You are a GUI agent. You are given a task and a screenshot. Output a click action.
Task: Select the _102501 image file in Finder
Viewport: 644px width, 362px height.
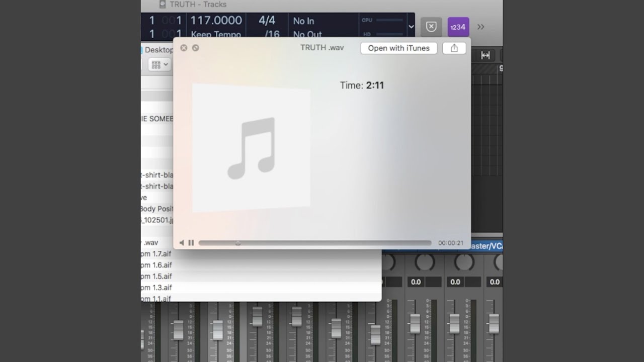tap(157, 220)
